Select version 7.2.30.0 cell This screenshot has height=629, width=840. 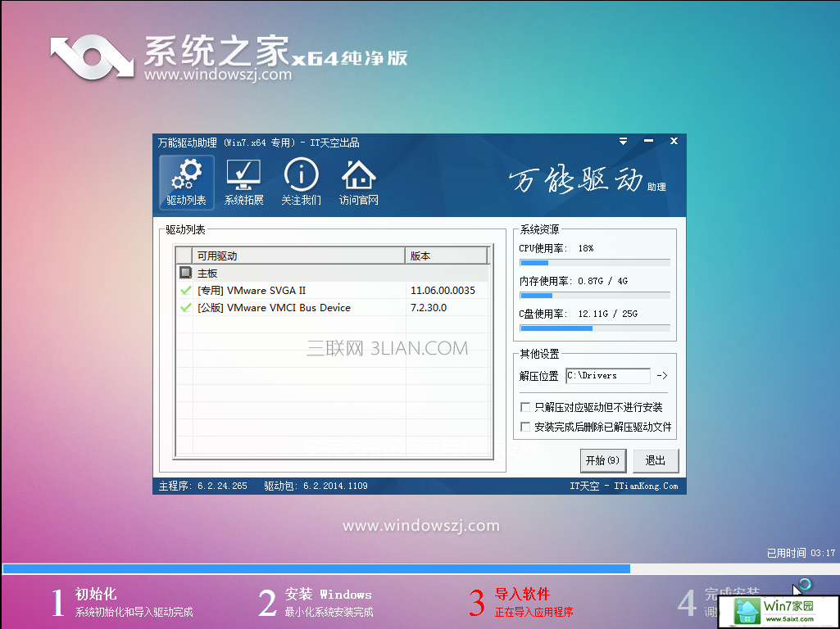point(429,307)
